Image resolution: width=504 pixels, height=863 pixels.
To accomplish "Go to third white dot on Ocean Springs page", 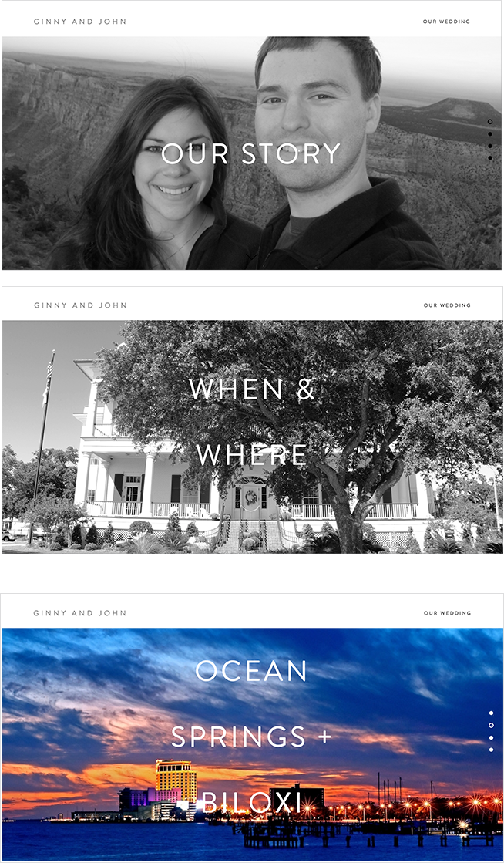I will [x=491, y=737].
